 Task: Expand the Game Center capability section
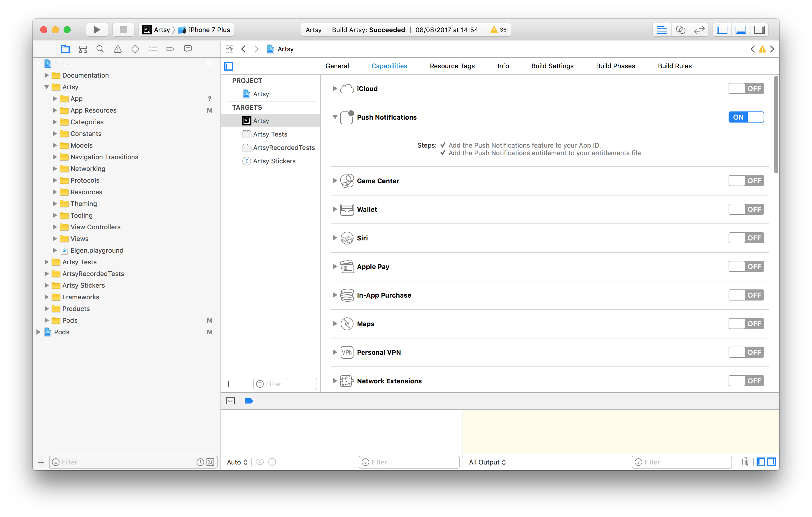[x=335, y=181]
